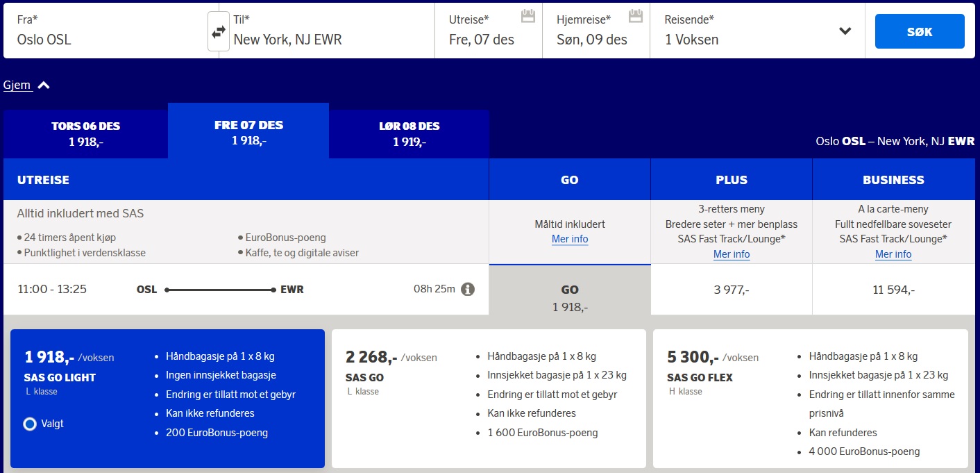Click the PLUS column header

tap(732, 180)
